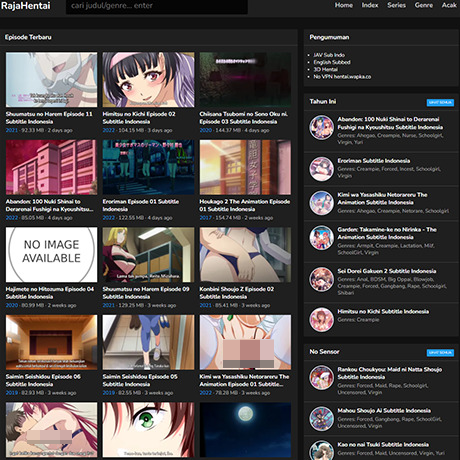Screen dimensions: 460x460
Task: Open the 'Houkago 2 The Animation Episode 01' title
Action: tap(245, 205)
